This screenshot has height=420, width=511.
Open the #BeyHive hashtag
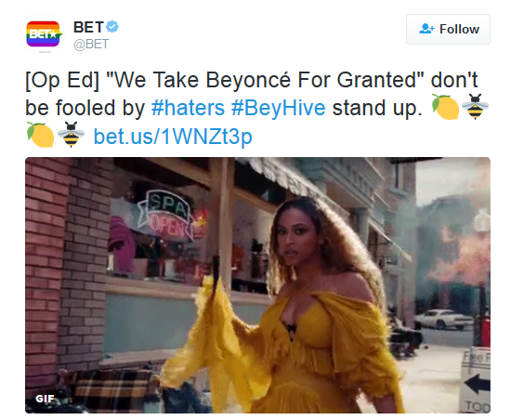(x=279, y=108)
